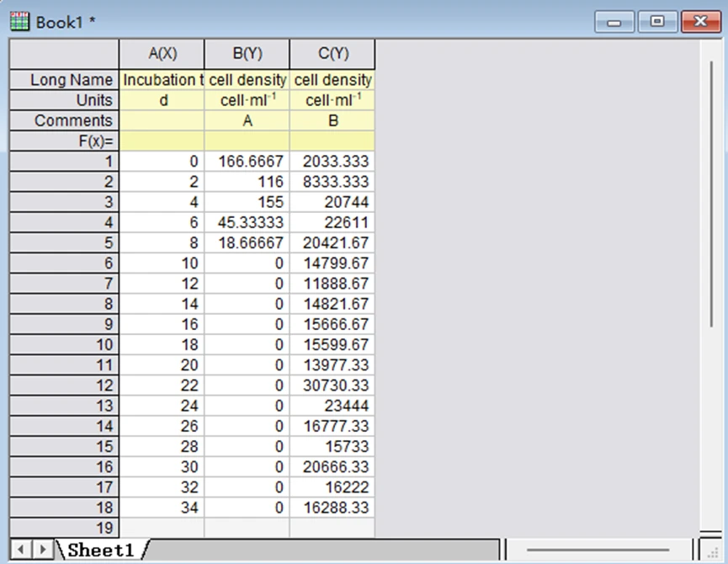Select the comment cell B in column C

coord(332,120)
